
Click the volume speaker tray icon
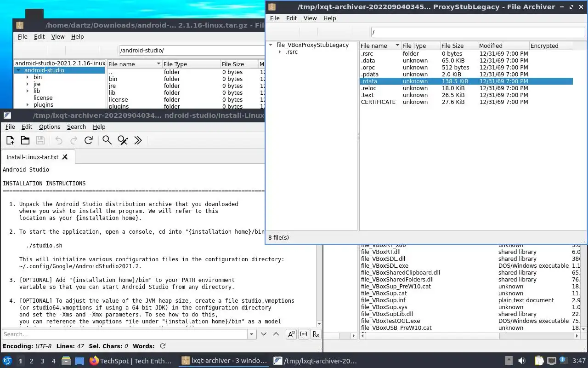pyautogui.click(x=521, y=361)
